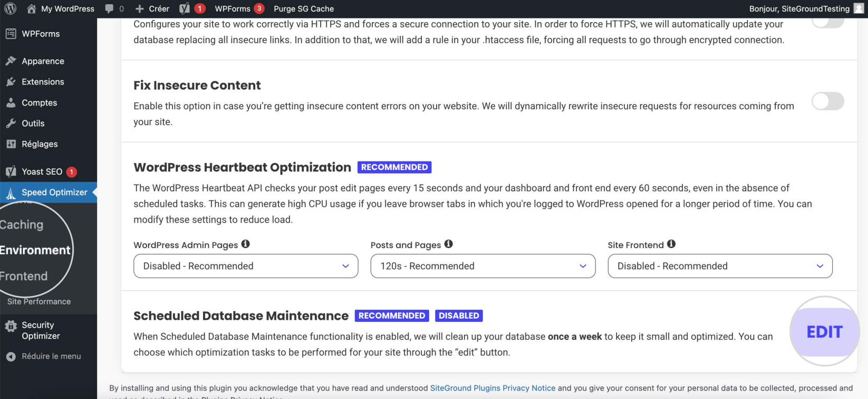Select Speed Optimizer in sidebar
The width and height of the screenshot is (868, 399).
point(49,193)
